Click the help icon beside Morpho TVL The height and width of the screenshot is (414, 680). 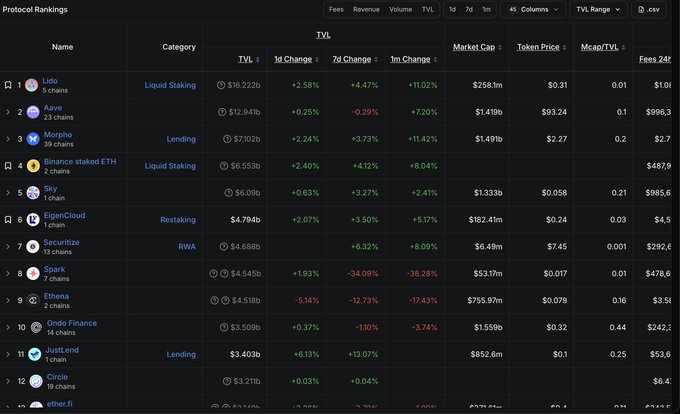227,139
